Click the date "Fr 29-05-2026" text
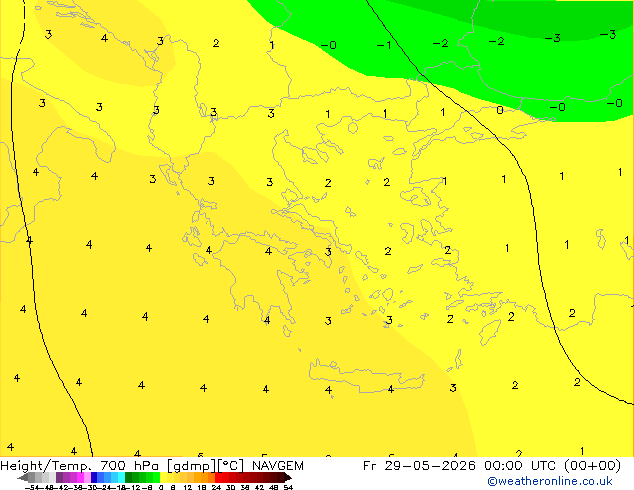Viewport: 634px width, 490px height. [419, 466]
